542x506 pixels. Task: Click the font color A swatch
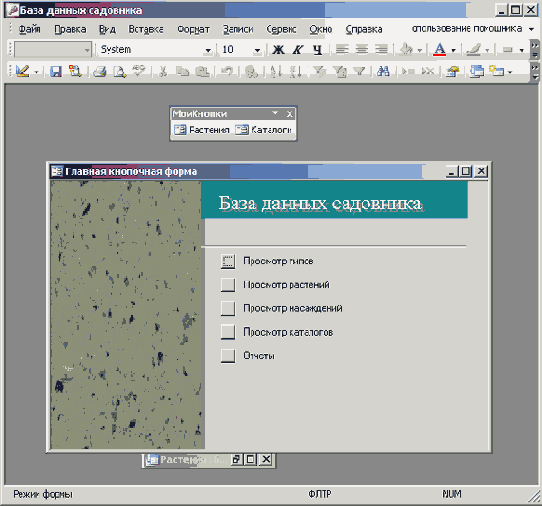(x=439, y=49)
